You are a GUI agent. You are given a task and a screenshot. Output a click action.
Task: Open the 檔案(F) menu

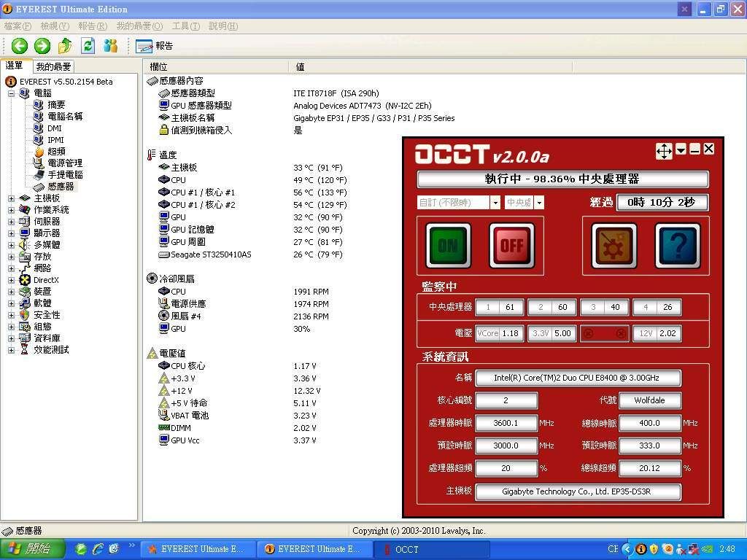click(x=18, y=26)
